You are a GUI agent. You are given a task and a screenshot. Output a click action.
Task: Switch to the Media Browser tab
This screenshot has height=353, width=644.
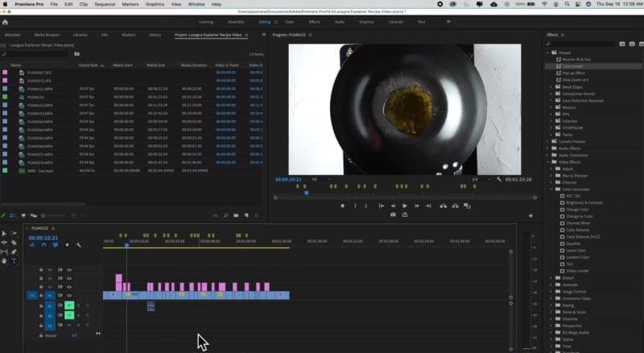tap(47, 35)
